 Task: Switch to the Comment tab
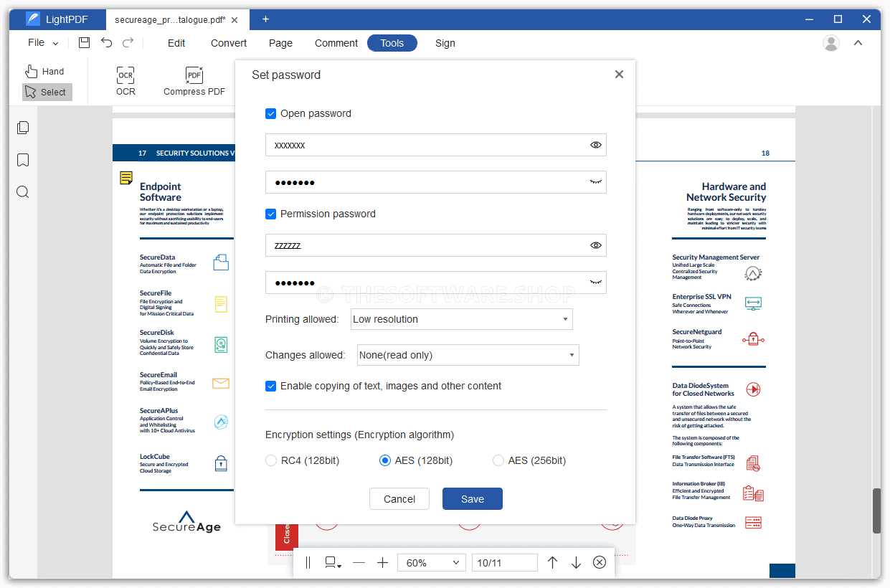point(336,43)
